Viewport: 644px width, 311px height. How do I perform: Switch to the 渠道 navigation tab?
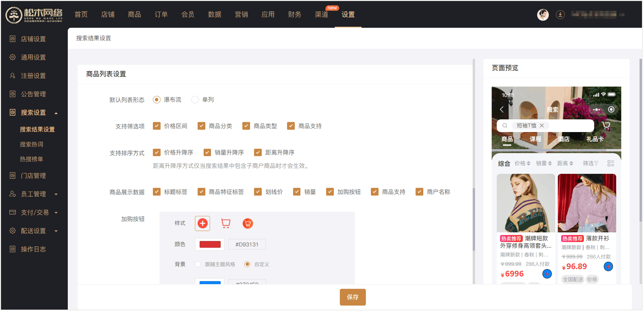(321, 14)
